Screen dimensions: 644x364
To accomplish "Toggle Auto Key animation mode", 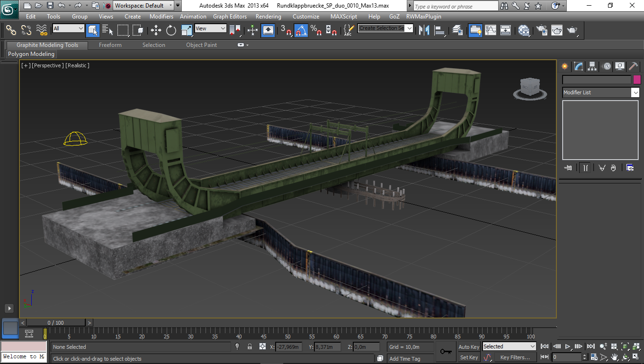I will [x=469, y=347].
